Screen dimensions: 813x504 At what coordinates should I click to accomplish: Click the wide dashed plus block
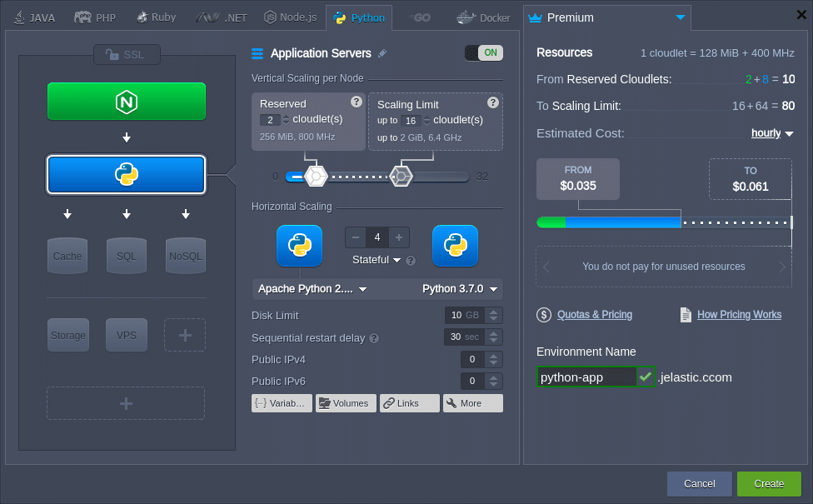(x=126, y=403)
